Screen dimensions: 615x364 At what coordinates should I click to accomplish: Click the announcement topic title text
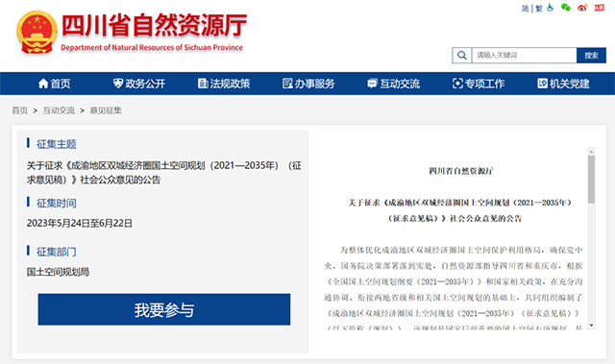point(164,173)
